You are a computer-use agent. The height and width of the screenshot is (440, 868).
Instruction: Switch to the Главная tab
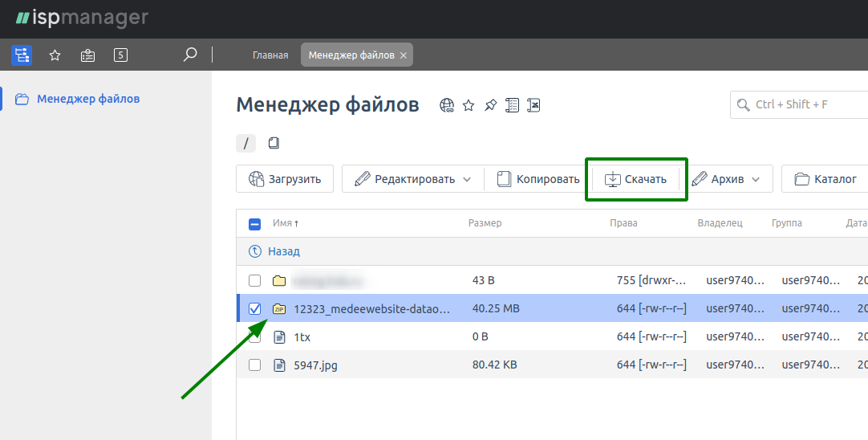tap(270, 55)
